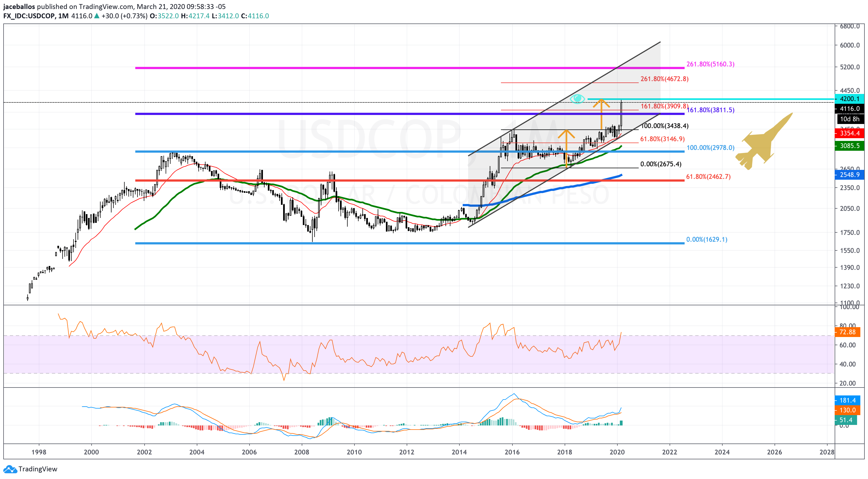Click the blue 2548.9 price label
The image size is (868, 479).
[849, 174]
